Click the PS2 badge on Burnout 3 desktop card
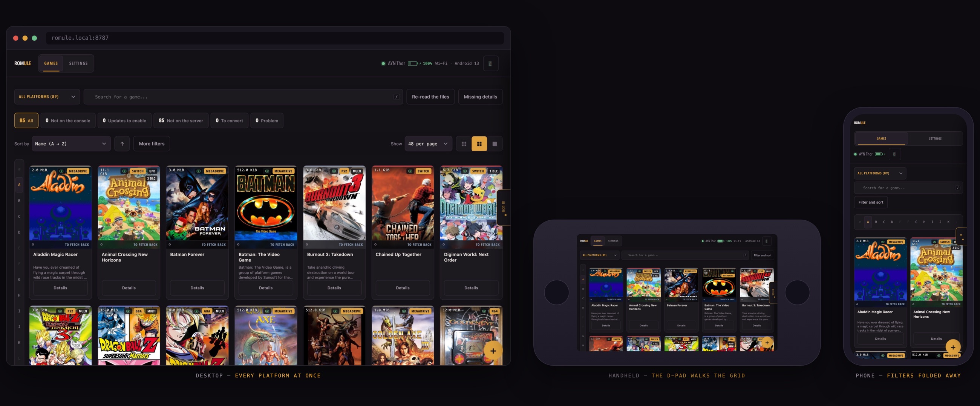The width and height of the screenshot is (980, 406). pyautogui.click(x=344, y=171)
